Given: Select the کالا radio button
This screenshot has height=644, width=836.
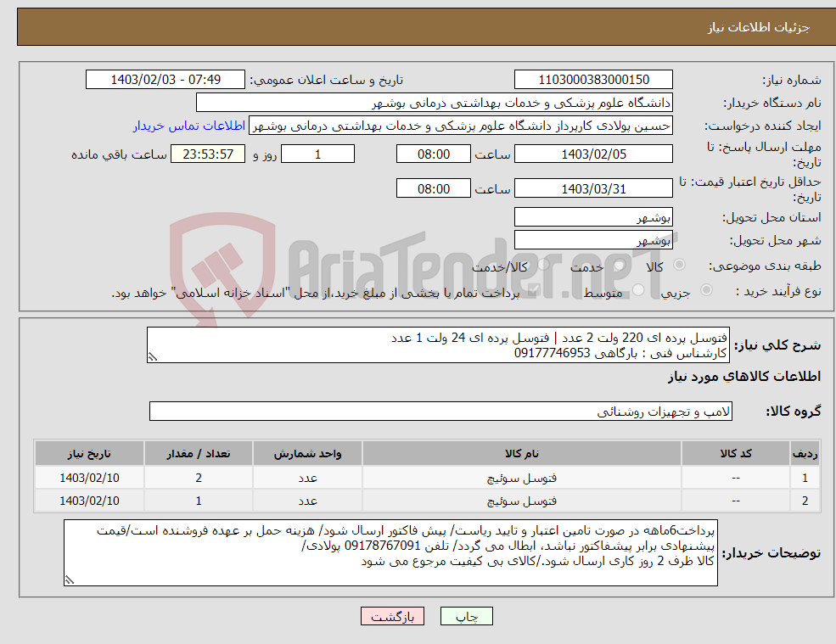Looking at the screenshot, I should click(679, 265).
